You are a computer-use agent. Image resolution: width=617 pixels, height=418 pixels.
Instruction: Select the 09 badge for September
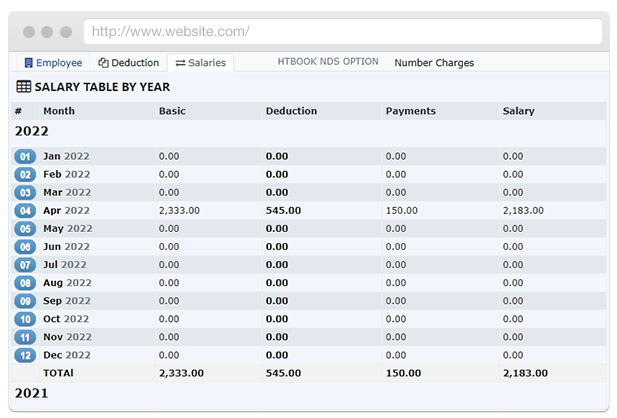tap(26, 301)
